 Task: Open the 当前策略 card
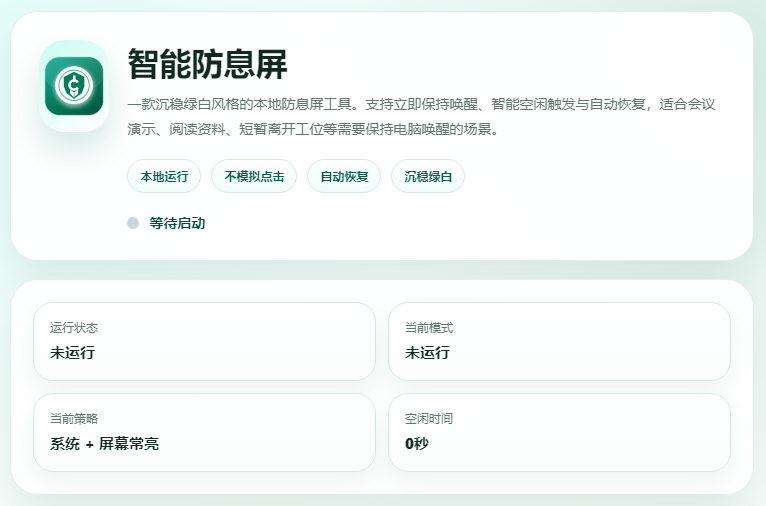click(204, 433)
